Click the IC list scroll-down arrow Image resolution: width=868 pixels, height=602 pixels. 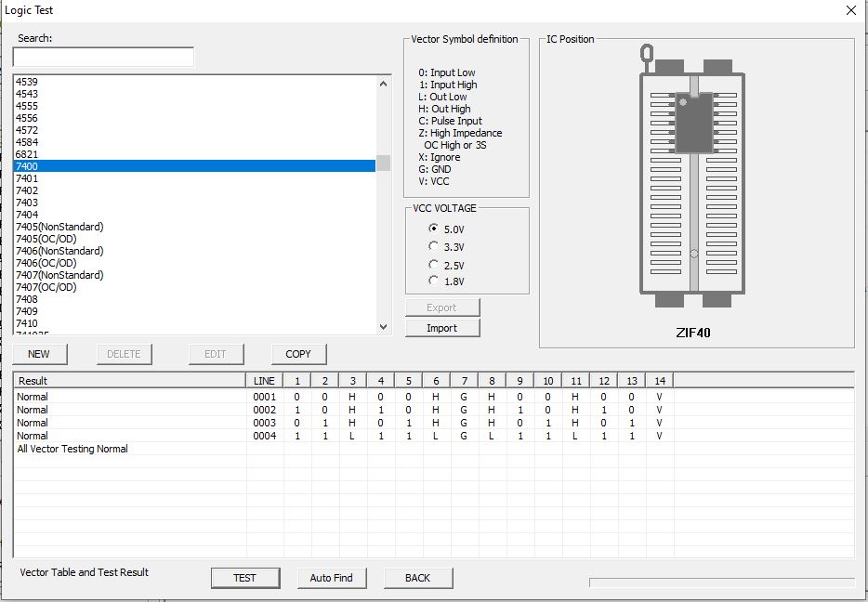click(383, 327)
